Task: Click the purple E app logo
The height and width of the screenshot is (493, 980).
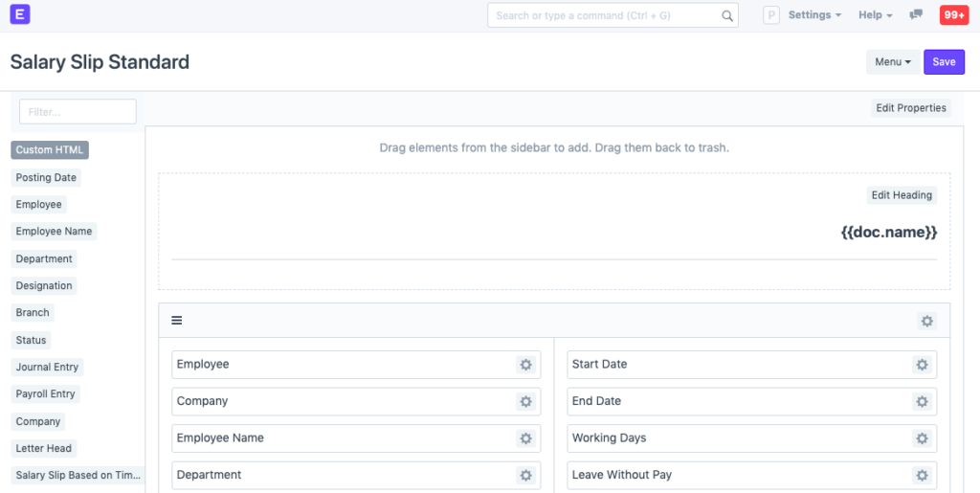Action: (x=20, y=14)
